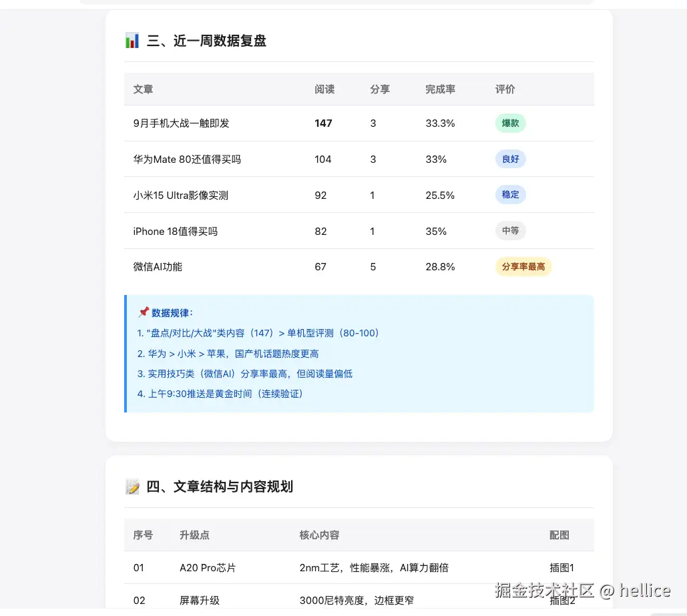Select the article title 小米15 Ultra影像实测

[x=181, y=196]
